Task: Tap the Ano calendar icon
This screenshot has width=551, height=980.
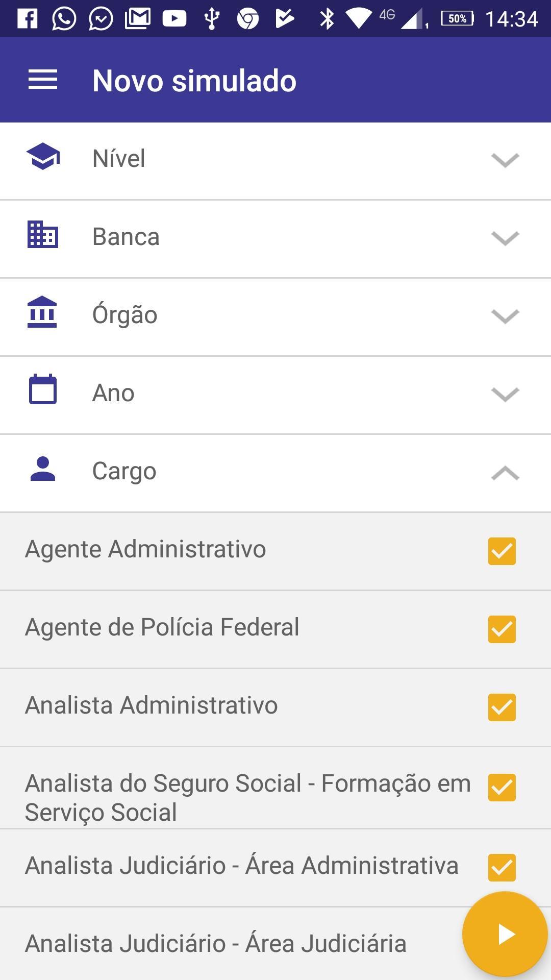Action: tap(43, 390)
